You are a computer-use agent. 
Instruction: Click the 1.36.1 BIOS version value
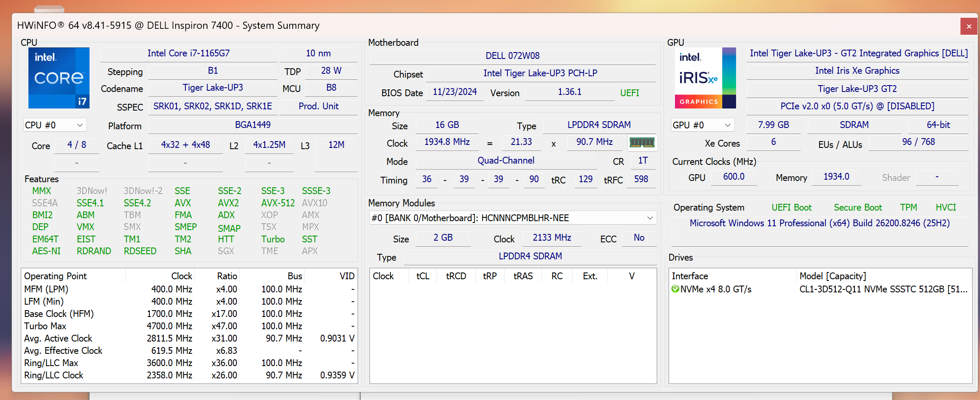(570, 92)
